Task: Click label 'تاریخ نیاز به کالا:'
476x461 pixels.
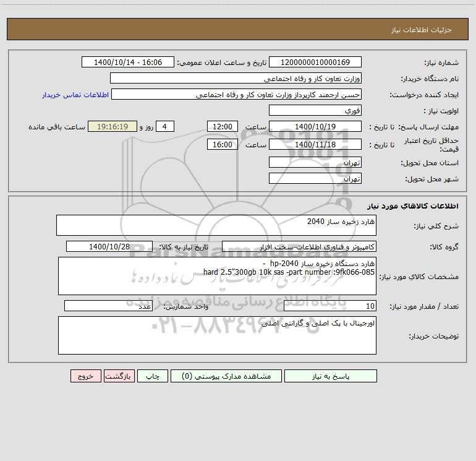Action: click(x=184, y=247)
